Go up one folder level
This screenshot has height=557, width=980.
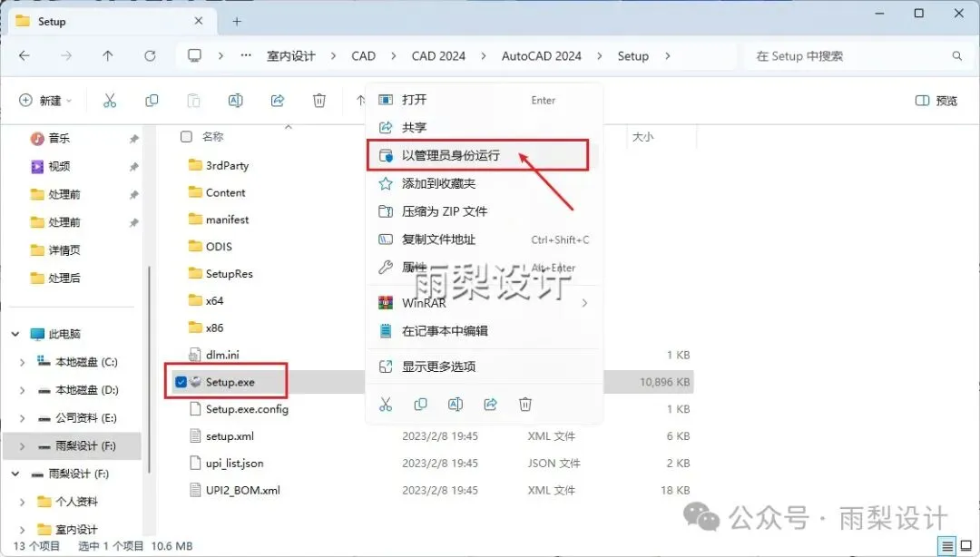(107, 55)
